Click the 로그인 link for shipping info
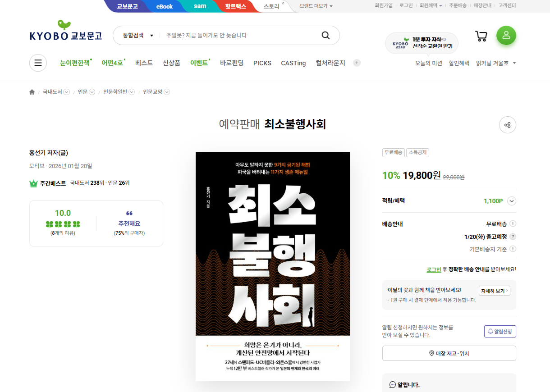The image size is (550, 392). coord(434,269)
